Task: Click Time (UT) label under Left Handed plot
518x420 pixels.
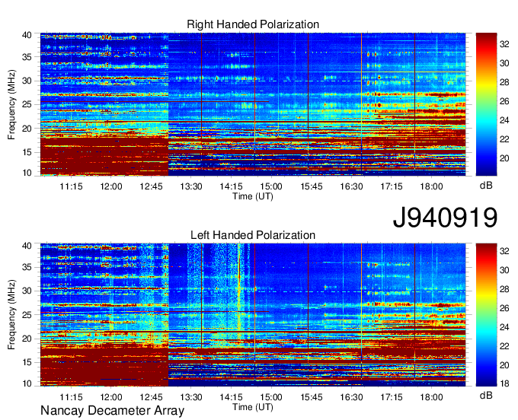Action: (x=253, y=407)
